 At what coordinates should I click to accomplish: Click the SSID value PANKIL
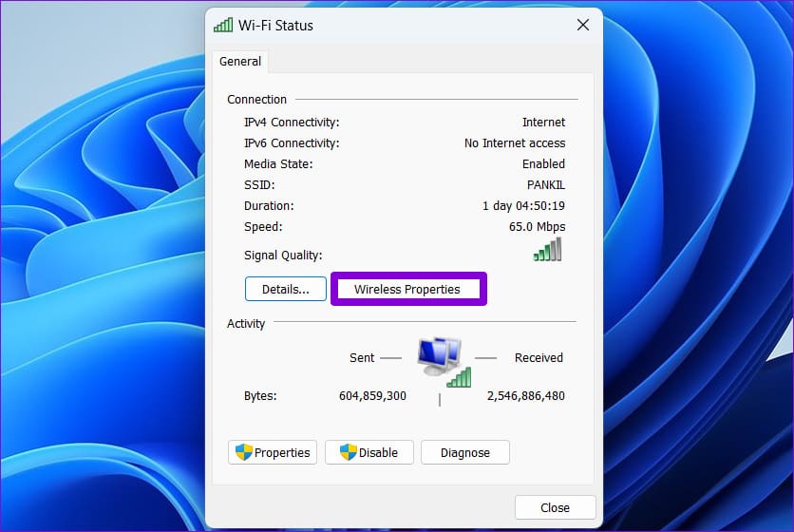click(546, 185)
